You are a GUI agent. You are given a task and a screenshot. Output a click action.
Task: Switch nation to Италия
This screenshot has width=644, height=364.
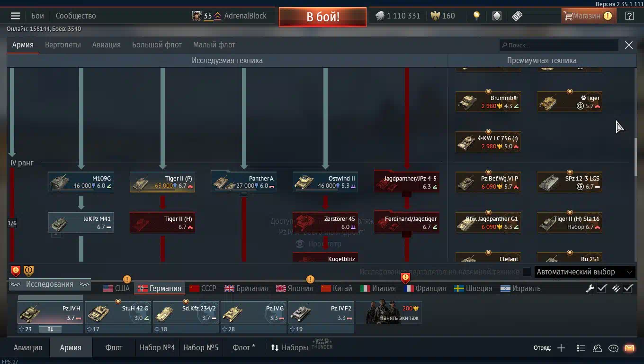pyautogui.click(x=378, y=288)
